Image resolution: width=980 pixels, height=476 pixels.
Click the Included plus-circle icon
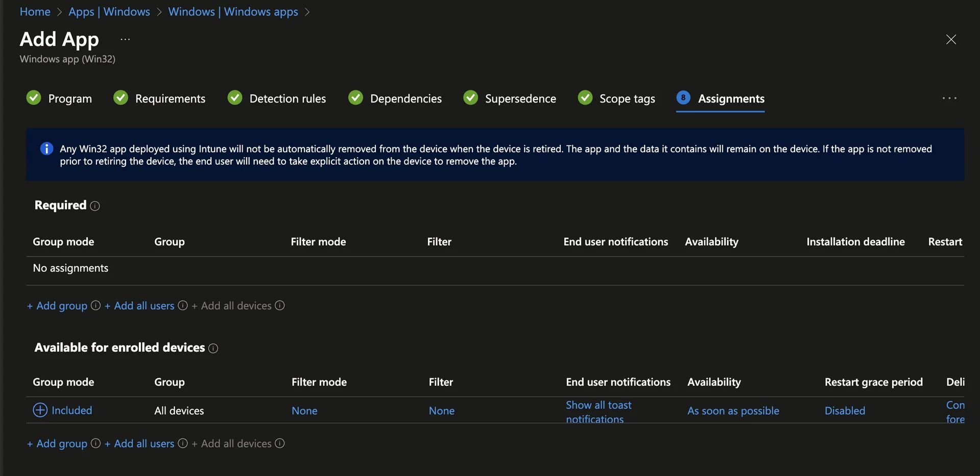pyautogui.click(x=40, y=410)
